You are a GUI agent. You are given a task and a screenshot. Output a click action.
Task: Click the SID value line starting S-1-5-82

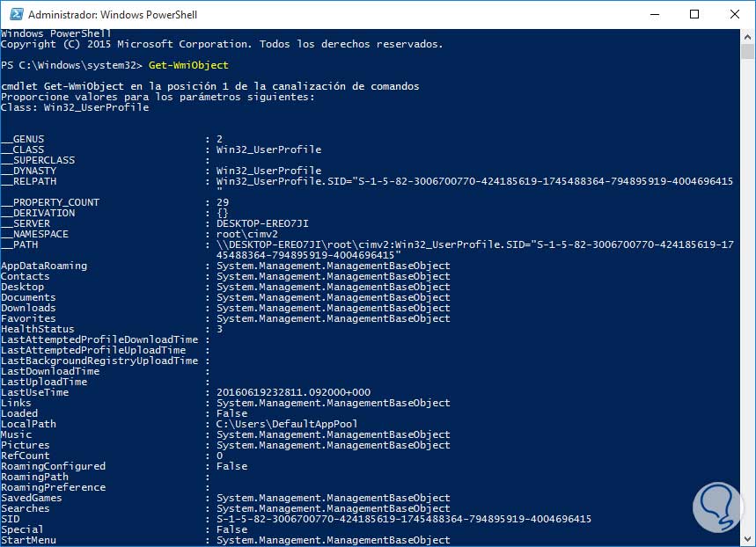[x=403, y=519]
